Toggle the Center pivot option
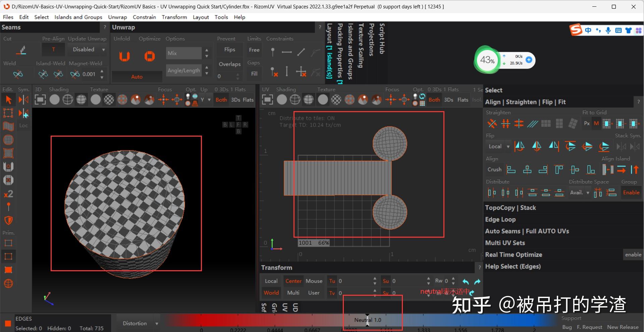 click(x=293, y=281)
